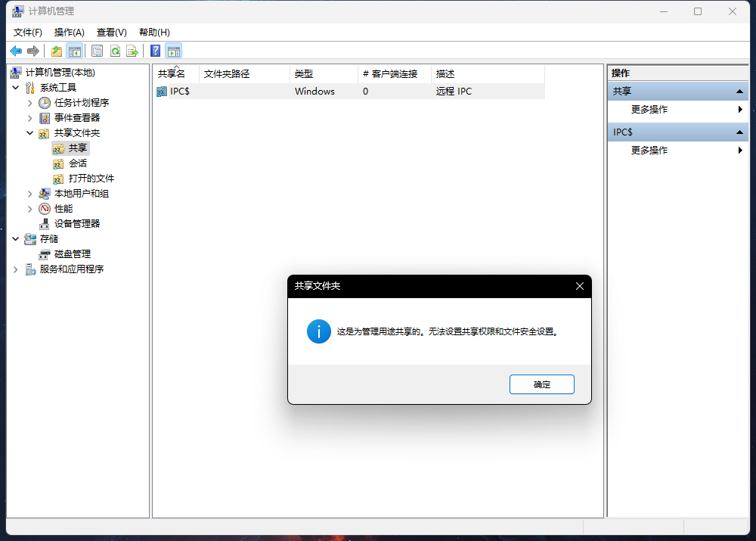Select 磁盘管理 under 存储
756x541 pixels.
click(72, 254)
